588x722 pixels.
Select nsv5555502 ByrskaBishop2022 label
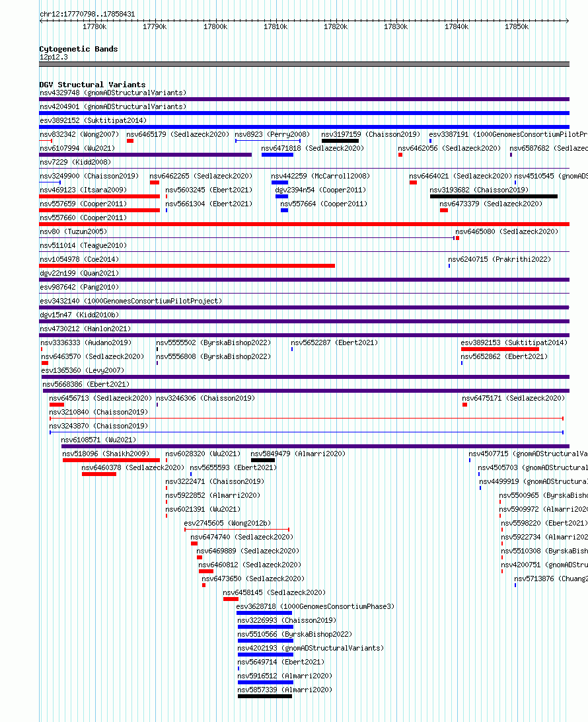click(213, 342)
